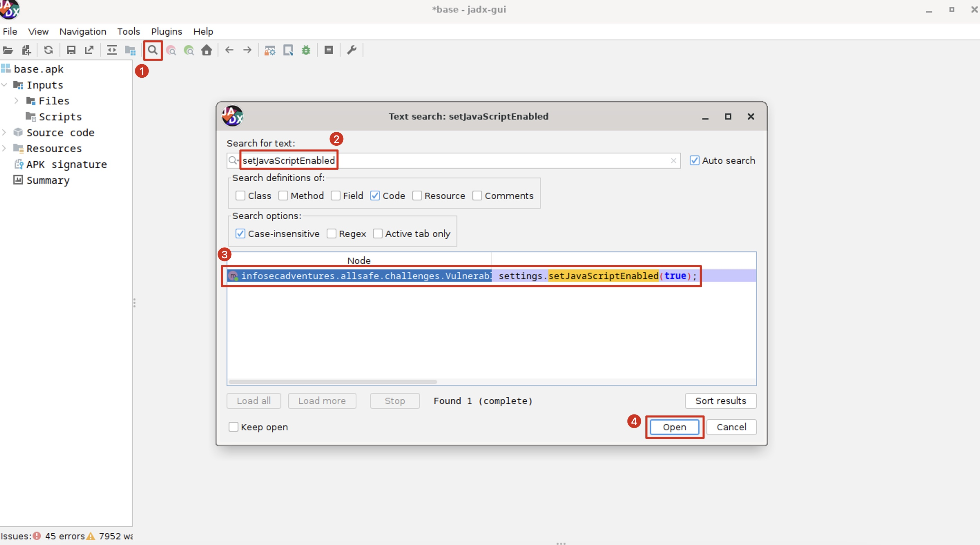The height and width of the screenshot is (545, 980).
Task: Save all with the floppy disk icon
Action: click(x=71, y=50)
